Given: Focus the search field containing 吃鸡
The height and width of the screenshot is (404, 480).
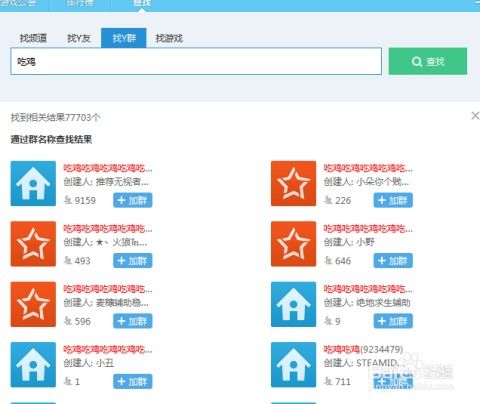Looking at the screenshot, I should tap(196, 61).
